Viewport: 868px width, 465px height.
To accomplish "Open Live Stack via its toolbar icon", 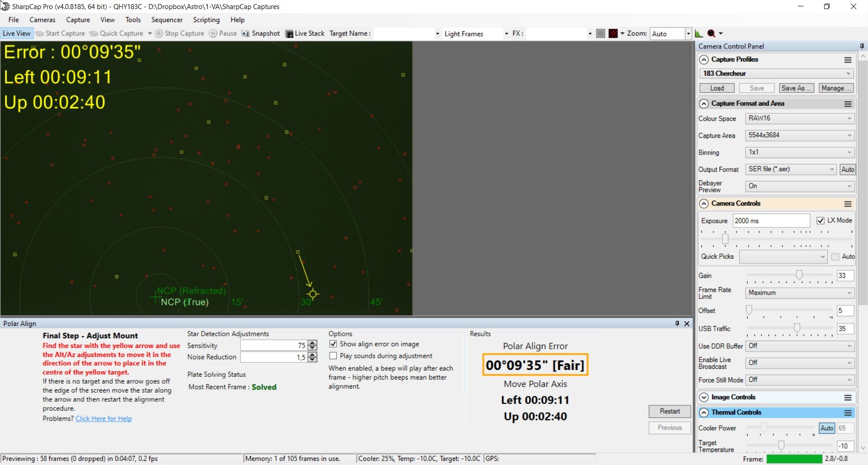I will pos(289,34).
